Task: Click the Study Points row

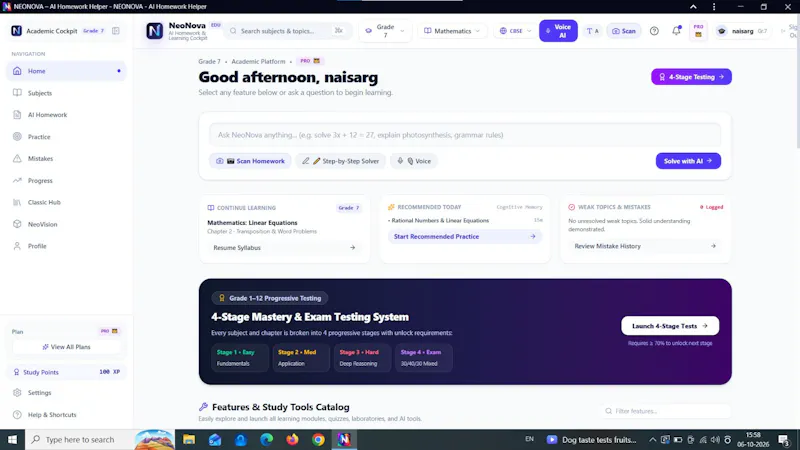Action: tap(66, 372)
